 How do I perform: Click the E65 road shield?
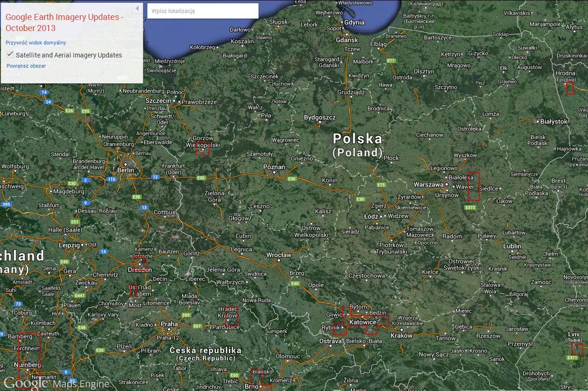[186, 315]
